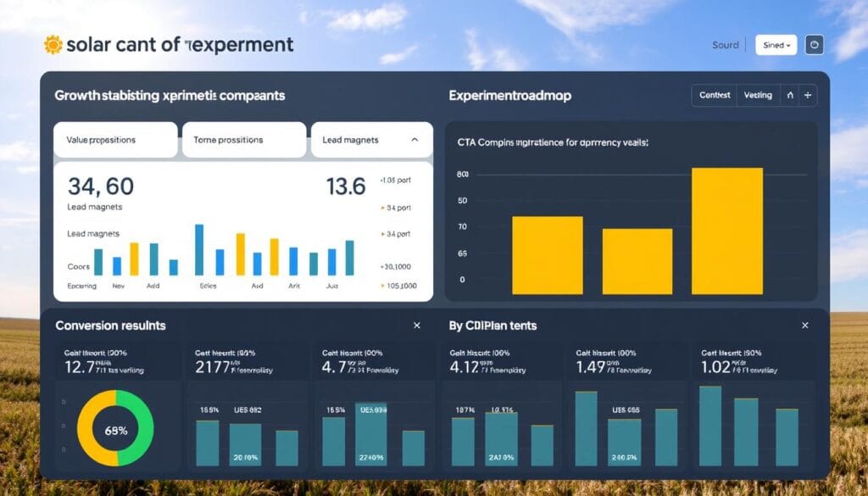Select the Contest segment button

click(x=715, y=96)
